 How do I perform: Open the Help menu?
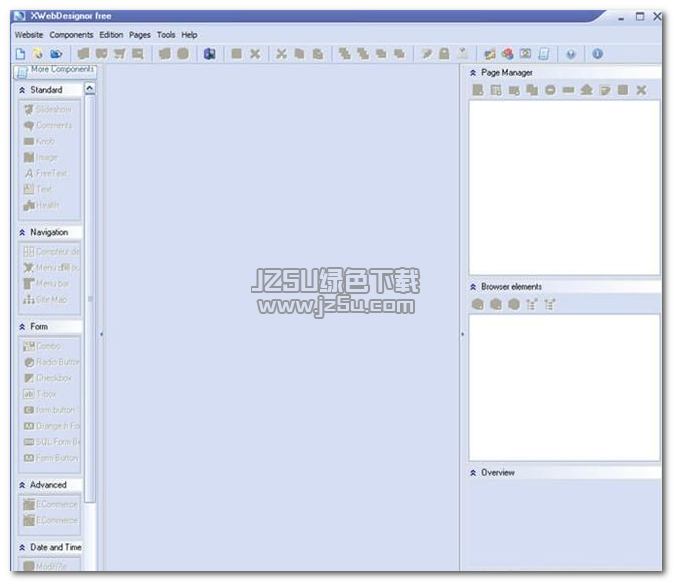click(x=189, y=35)
